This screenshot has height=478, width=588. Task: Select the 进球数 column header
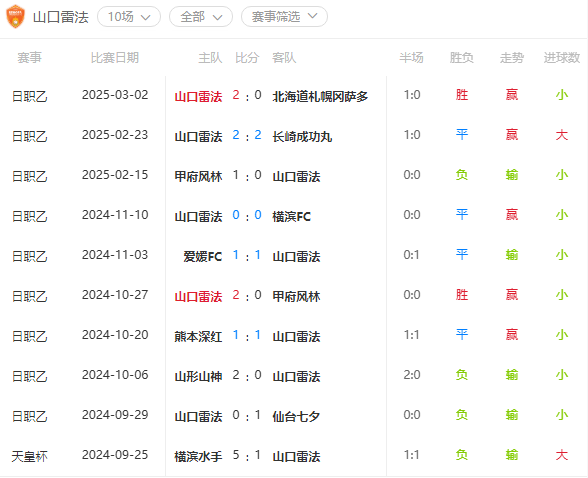(x=562, y=58)
